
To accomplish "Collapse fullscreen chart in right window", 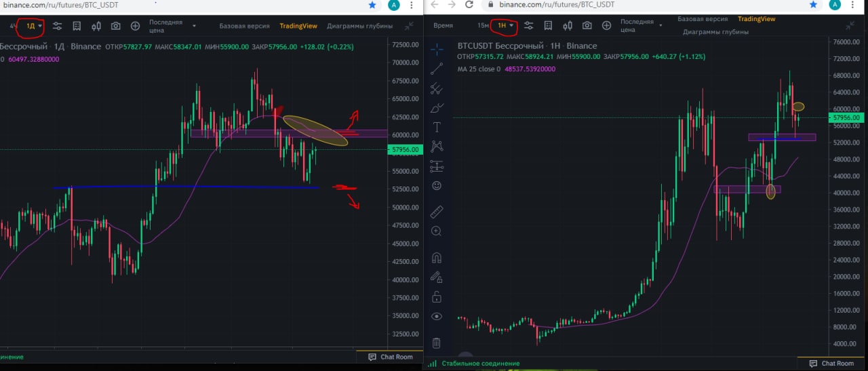I will (x=850, y=26).
